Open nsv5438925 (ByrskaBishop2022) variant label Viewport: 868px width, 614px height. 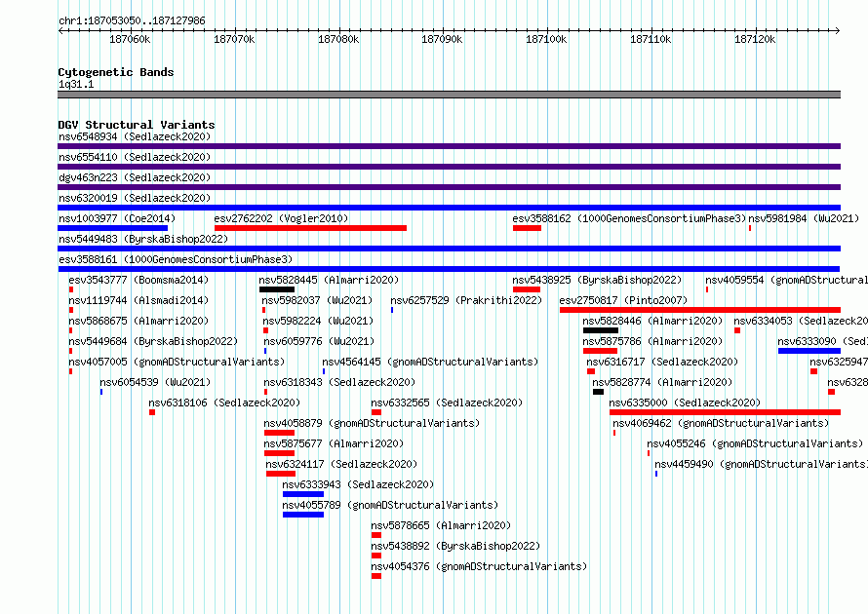click(x=597, y=280)
